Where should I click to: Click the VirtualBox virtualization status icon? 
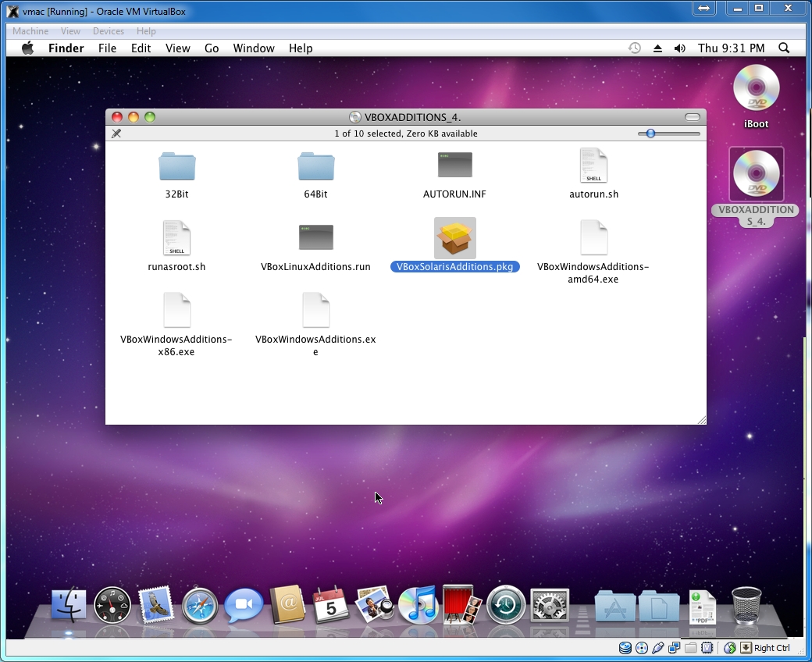click(x=707, y=647)
